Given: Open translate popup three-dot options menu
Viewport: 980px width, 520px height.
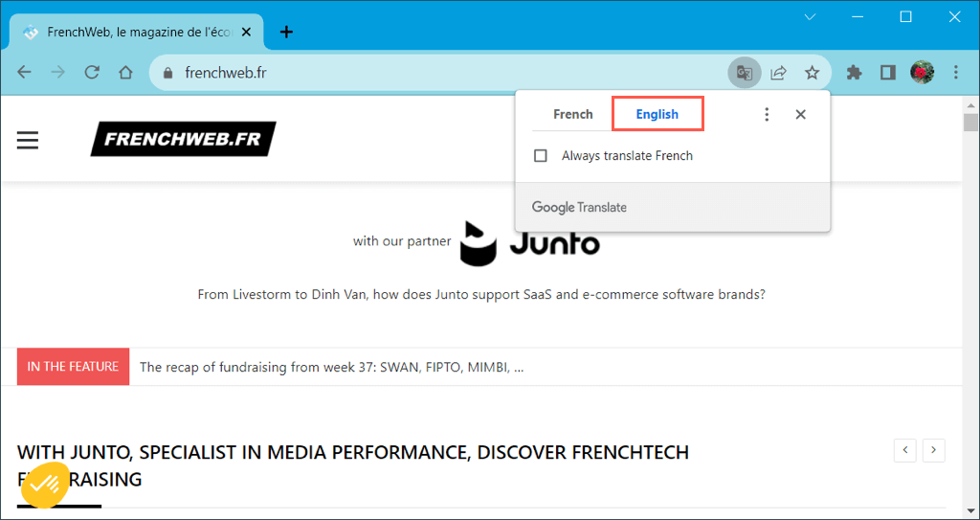Looking at the screenshot, I should tap(767, 115).
